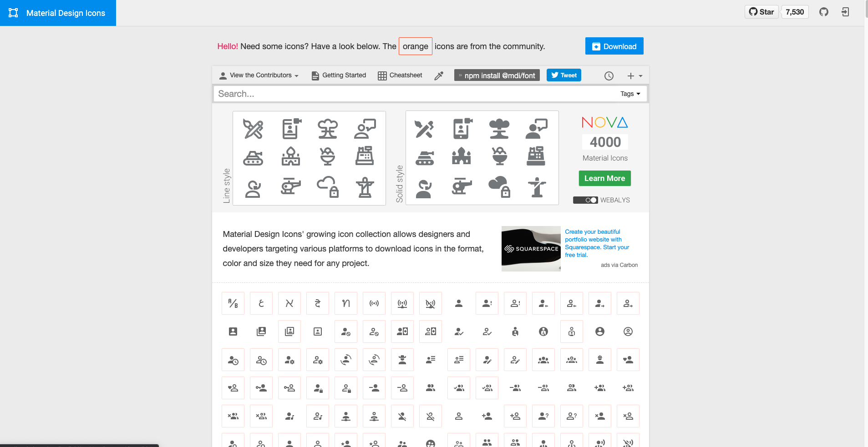Click the Material Design Icons title
This screenshot has height=447, width=868.
(x=66, y=13)
